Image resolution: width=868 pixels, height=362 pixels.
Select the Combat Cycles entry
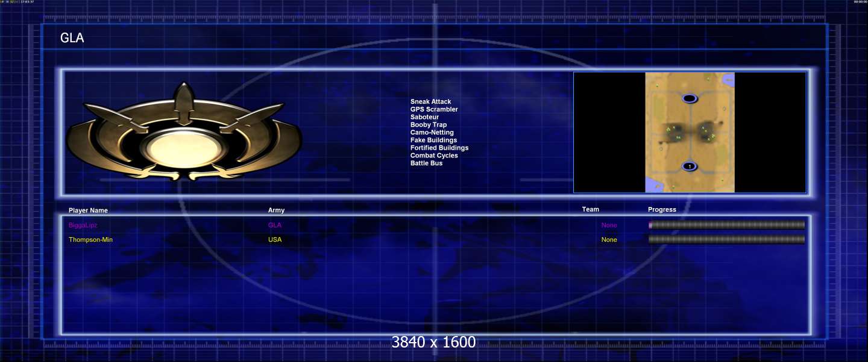pos(434,156)
